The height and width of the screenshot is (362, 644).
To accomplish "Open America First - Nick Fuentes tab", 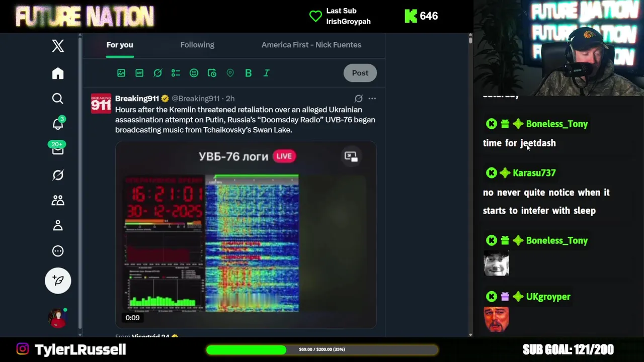I will pyautogui.click(x=311, y=45).
